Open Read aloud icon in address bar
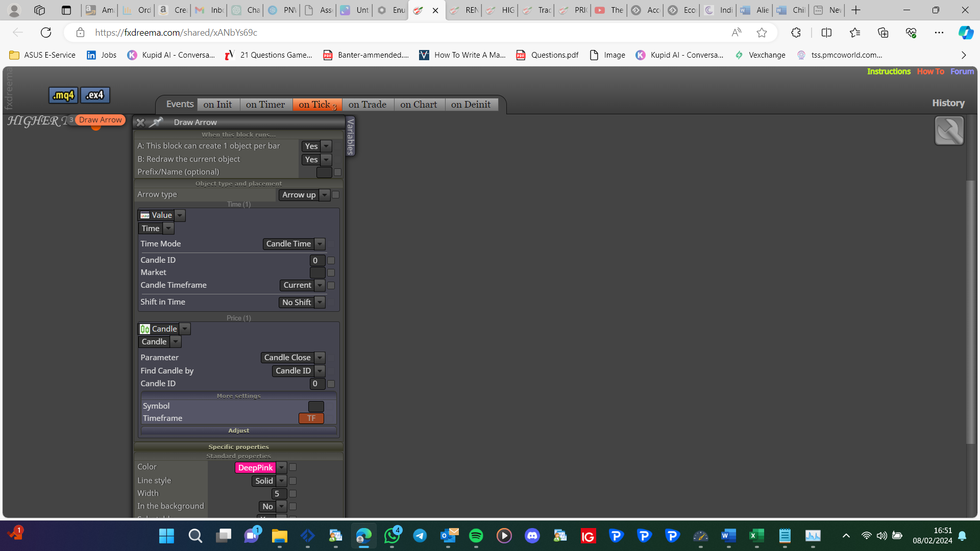 (736, 33)
